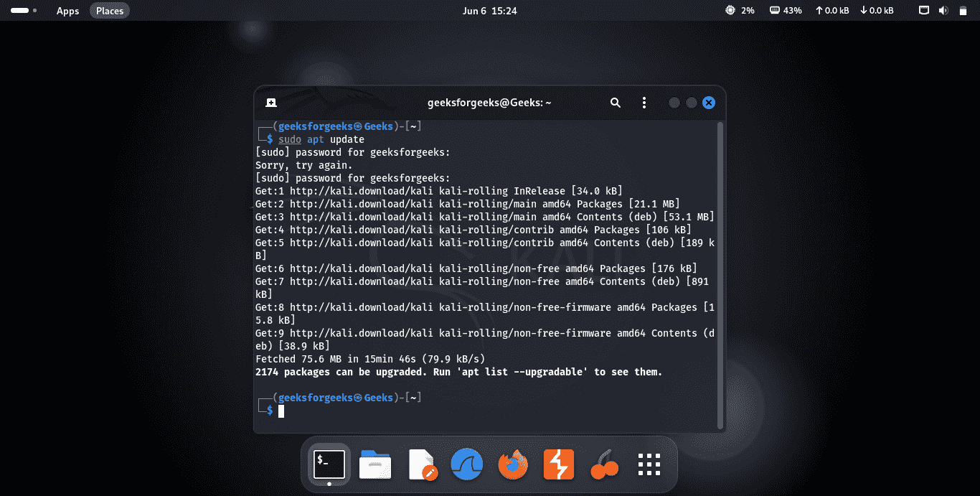
Task: Click the first '[sudo] password for geeksforgeeks:' line
Action: (353, 152)
